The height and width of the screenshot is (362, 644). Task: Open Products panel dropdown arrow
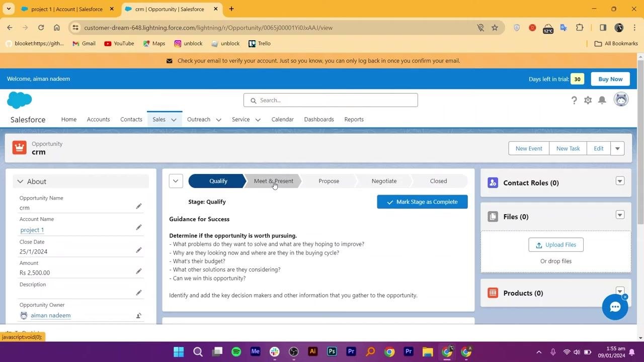click(x=620, y=291)
